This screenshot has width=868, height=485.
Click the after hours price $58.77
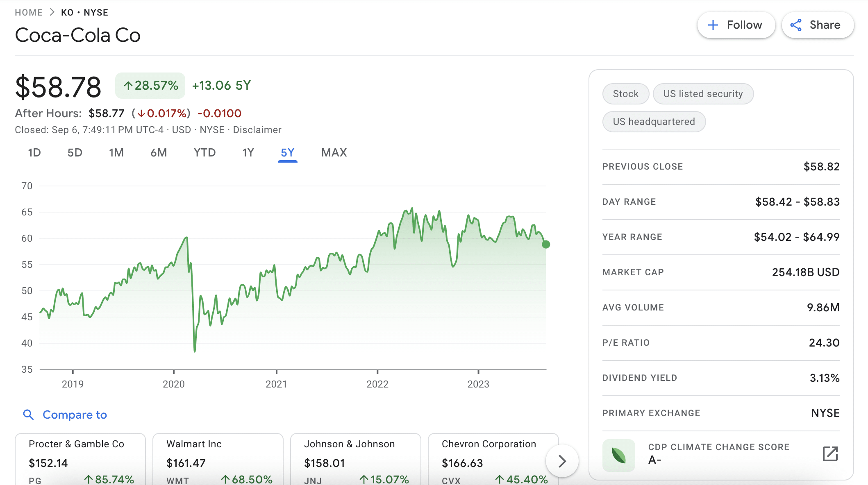pos(107,113)
